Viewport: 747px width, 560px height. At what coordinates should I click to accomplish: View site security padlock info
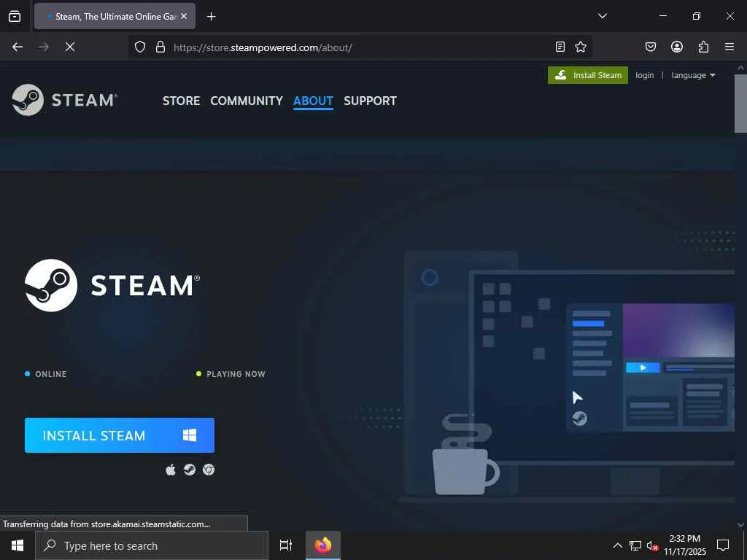click(160, 47)
